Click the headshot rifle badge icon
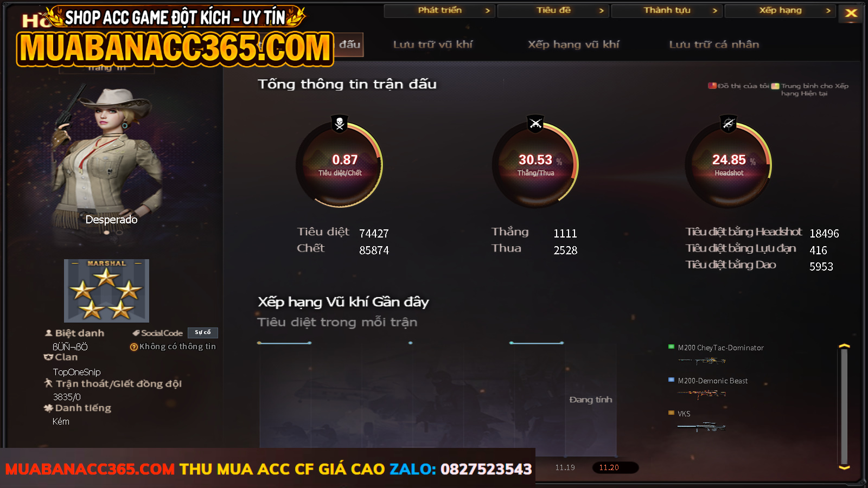Viewport: 868px width, 488px height. tap(729, 124)
